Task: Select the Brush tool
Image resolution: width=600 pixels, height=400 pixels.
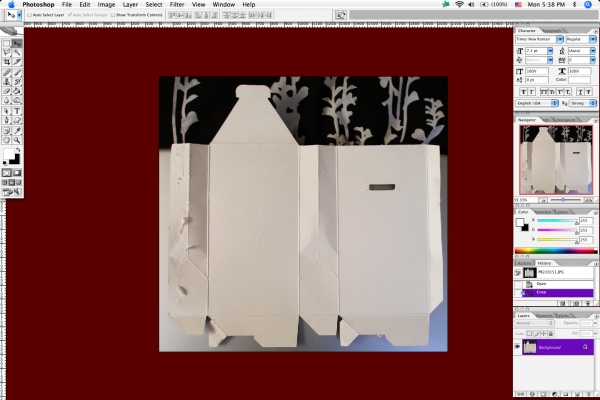Action: click(x=17, y=73)
